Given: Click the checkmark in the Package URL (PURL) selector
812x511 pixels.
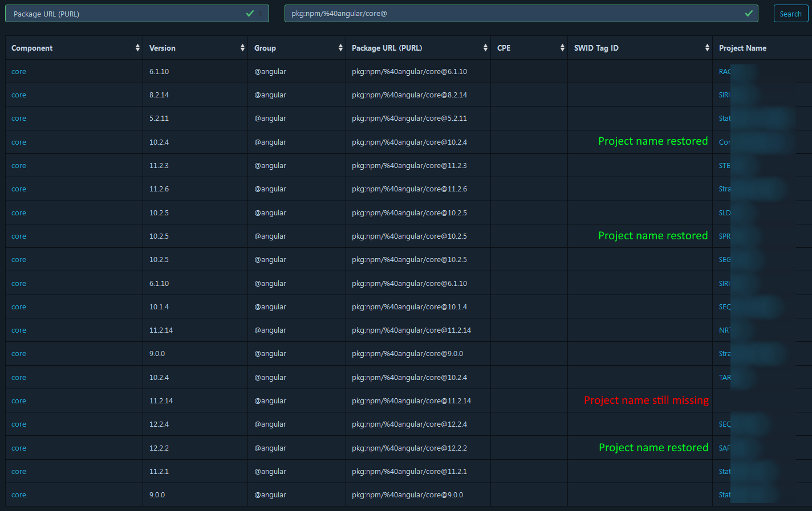Looking at the screenshot, I should [x=249, y=13].
